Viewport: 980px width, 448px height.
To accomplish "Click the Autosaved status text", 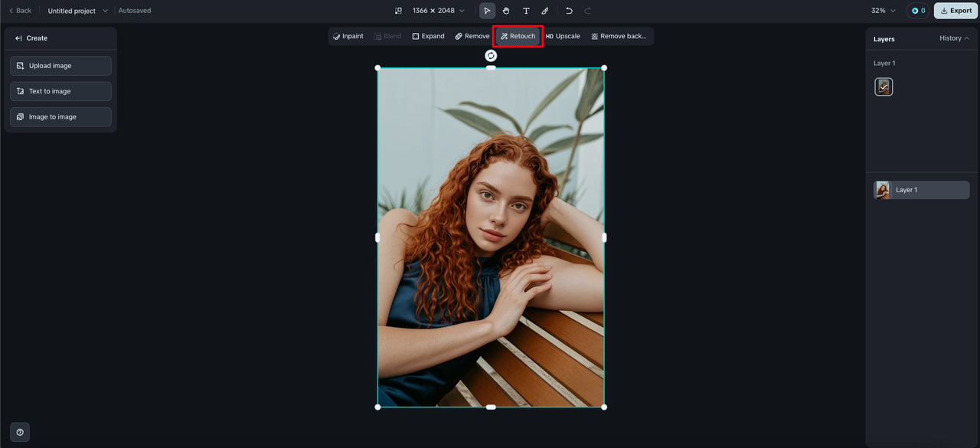I will tap(135, 11).
